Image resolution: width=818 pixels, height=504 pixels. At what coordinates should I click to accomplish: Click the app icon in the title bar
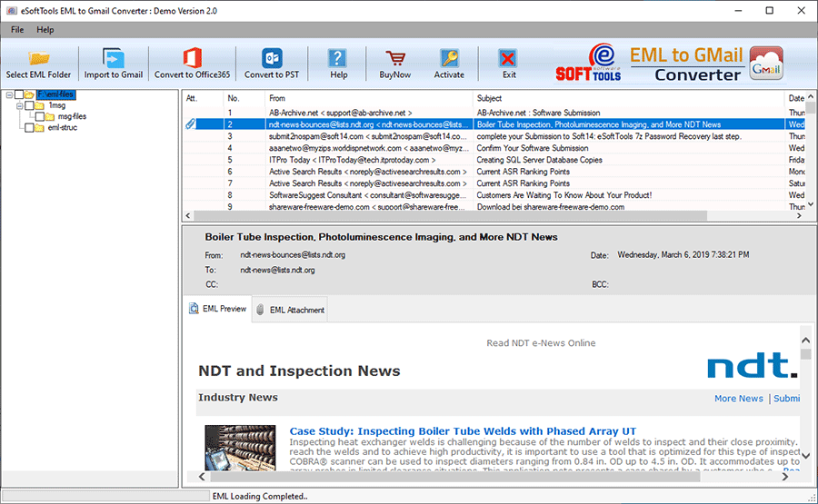(12, 10)
